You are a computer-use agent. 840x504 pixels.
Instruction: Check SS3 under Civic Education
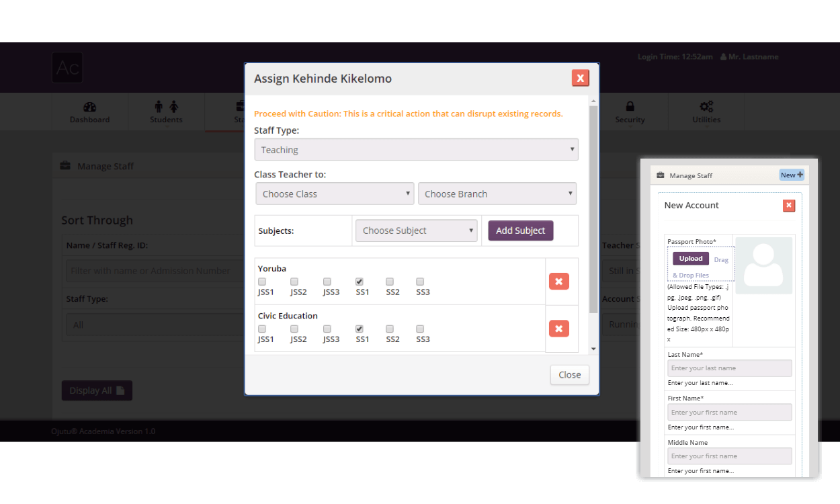420,329
